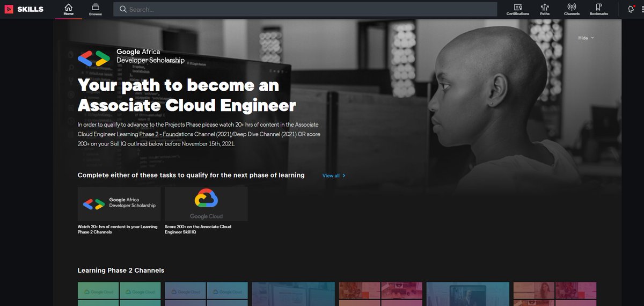
Task: Open the Bookmarks page
Action: tap(599, 9)
